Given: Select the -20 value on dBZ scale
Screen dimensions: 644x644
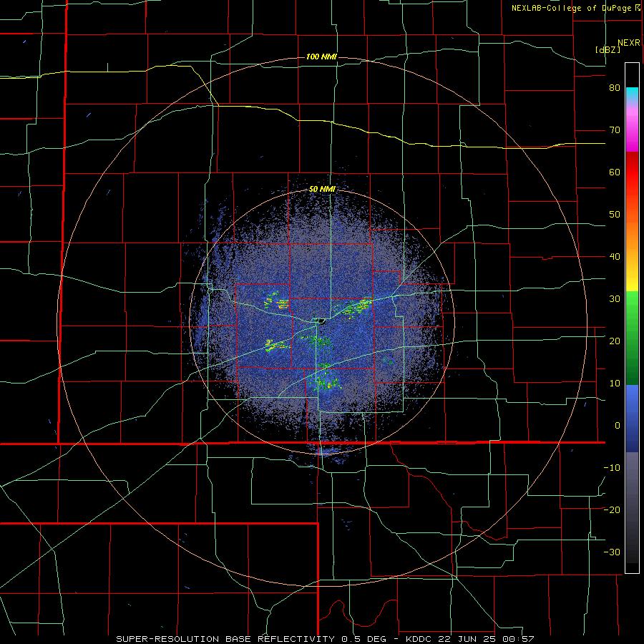Looking at the screenshot, I should click(612, 509).
